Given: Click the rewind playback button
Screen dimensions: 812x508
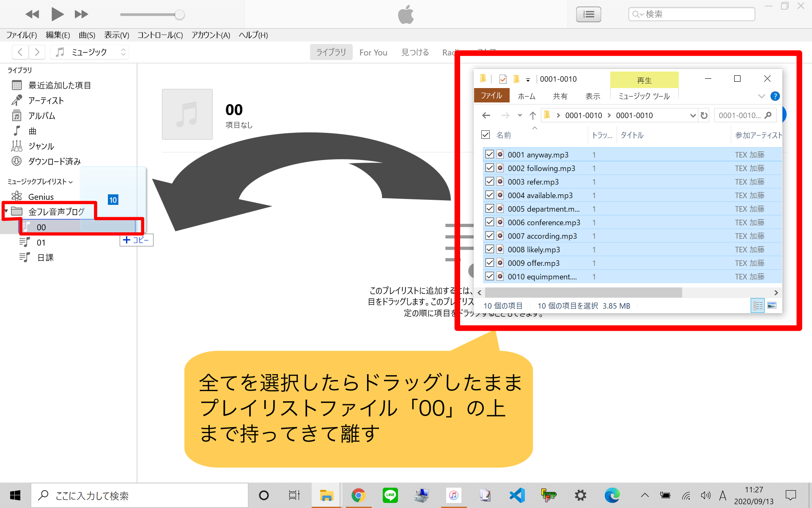Looking at the screenshot, I should (x=32, y=14).
